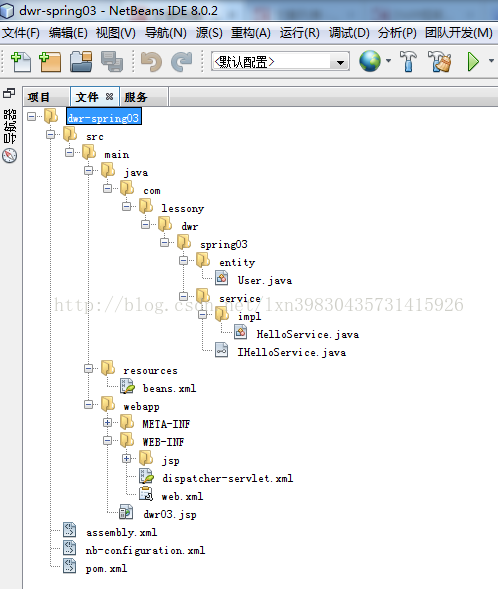Select dispatcher-servlet.xml in the tree
This screenshot has width=498, height=589.
228,479
